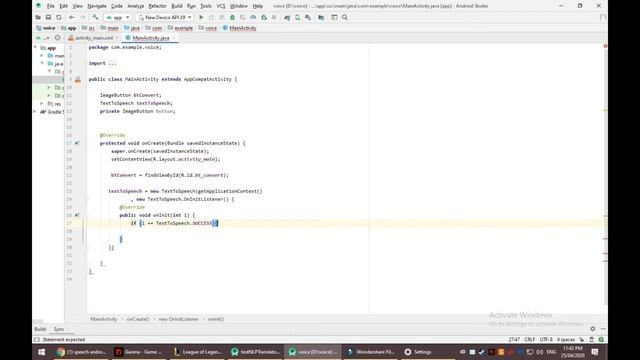Expand the res folder in project tree
The height and width of the screenshot is (360, 640).
tap(42, 104)
